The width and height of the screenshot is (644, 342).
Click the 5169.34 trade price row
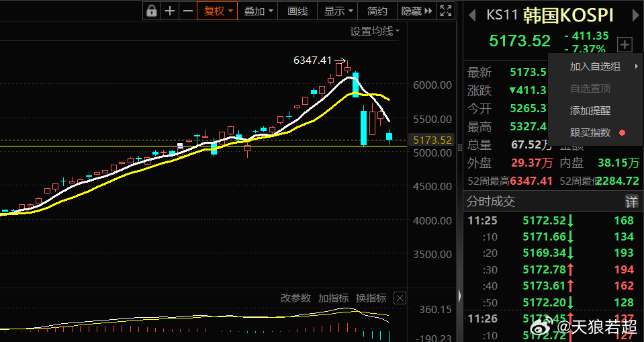pyautogui.click(x=544, y=253)
